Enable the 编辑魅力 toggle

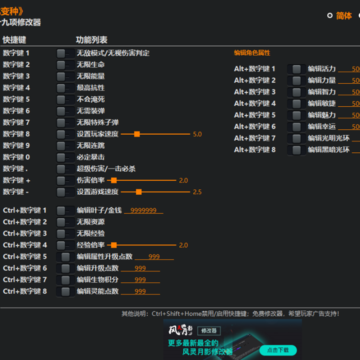(296, 115)
